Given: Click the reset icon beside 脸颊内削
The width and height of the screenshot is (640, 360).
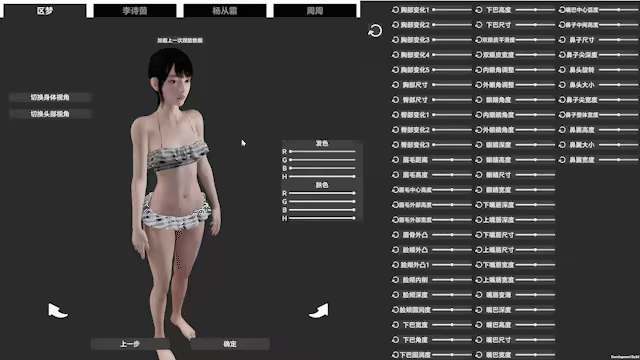Looking at the screenshot, I should (x=395, y=280).
